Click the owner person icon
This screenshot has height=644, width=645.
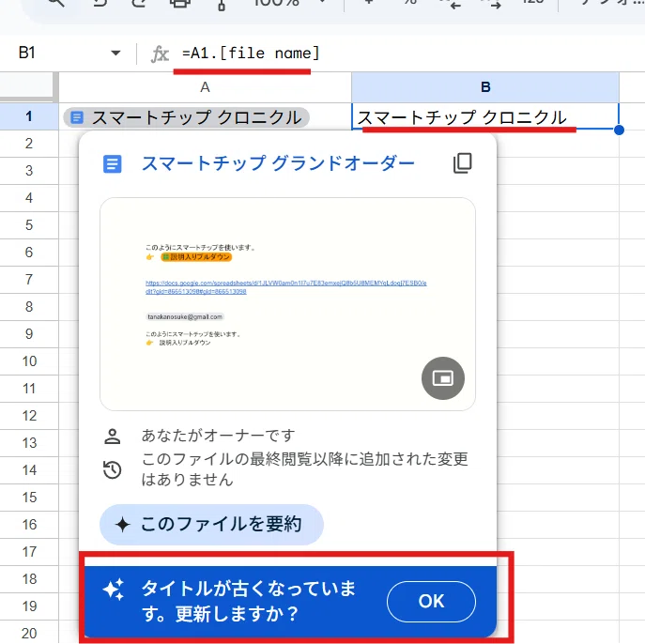(x=113, y=437)
